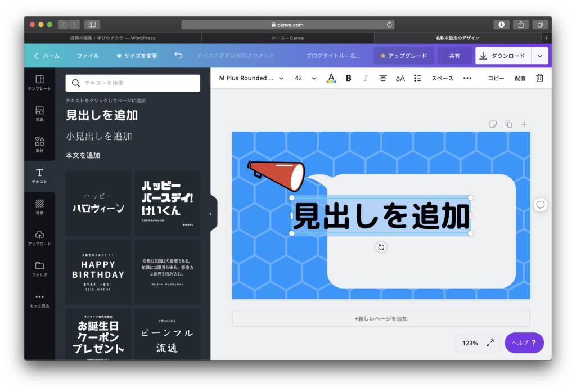Click コピー (Copy) in the toolbar
Screen dimensions: 576x392
click(496, 78)
